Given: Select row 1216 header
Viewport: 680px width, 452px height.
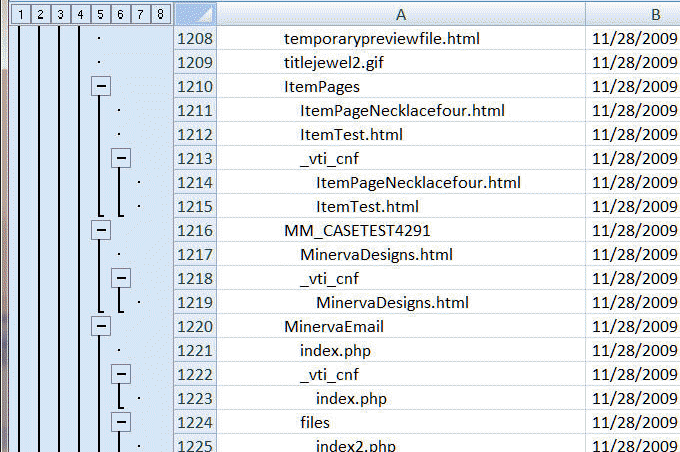Looking at the screenshot, I should [195, 231].
